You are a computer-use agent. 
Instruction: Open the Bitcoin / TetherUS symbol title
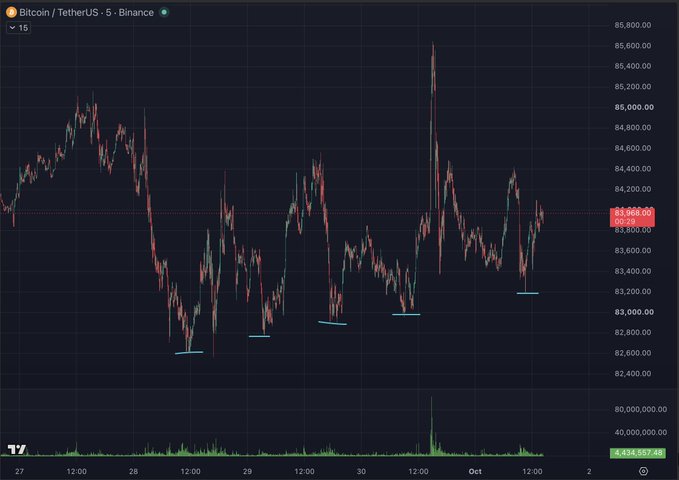click(x=87, y=13)
